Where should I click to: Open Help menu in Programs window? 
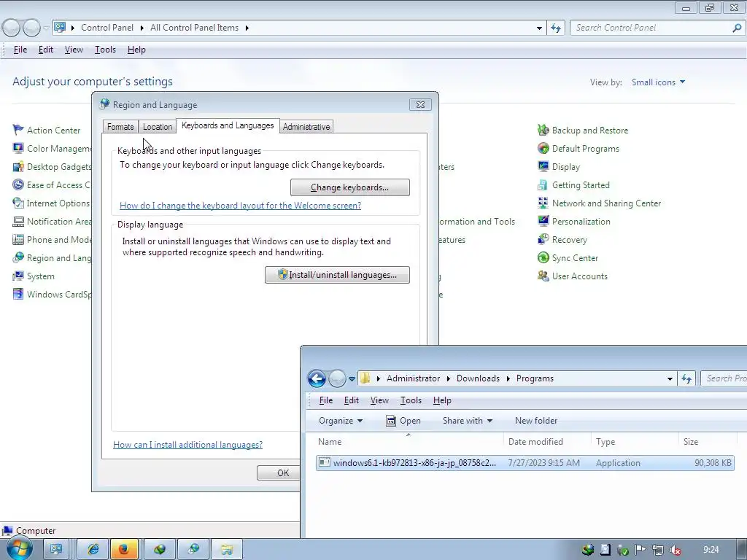[442, 400]
